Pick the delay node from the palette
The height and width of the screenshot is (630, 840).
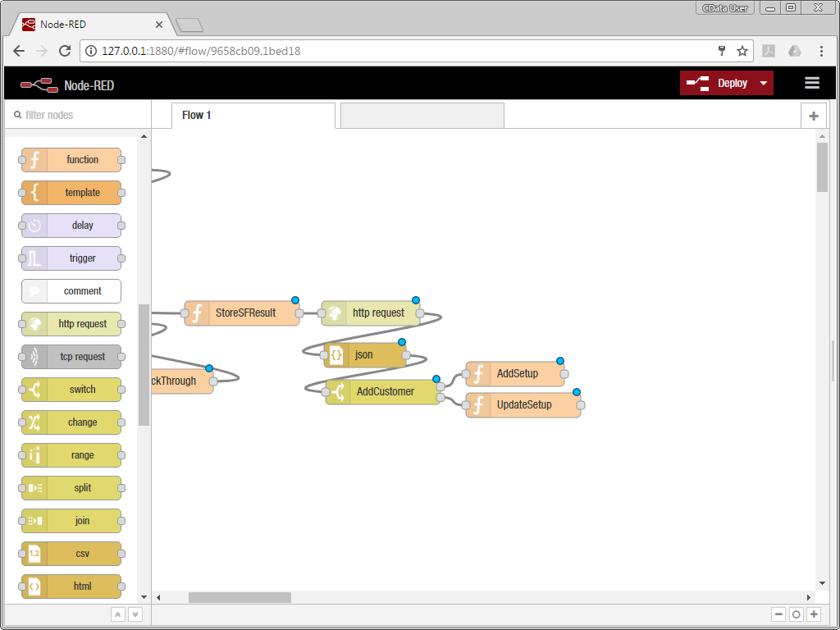tap(71, 225)
